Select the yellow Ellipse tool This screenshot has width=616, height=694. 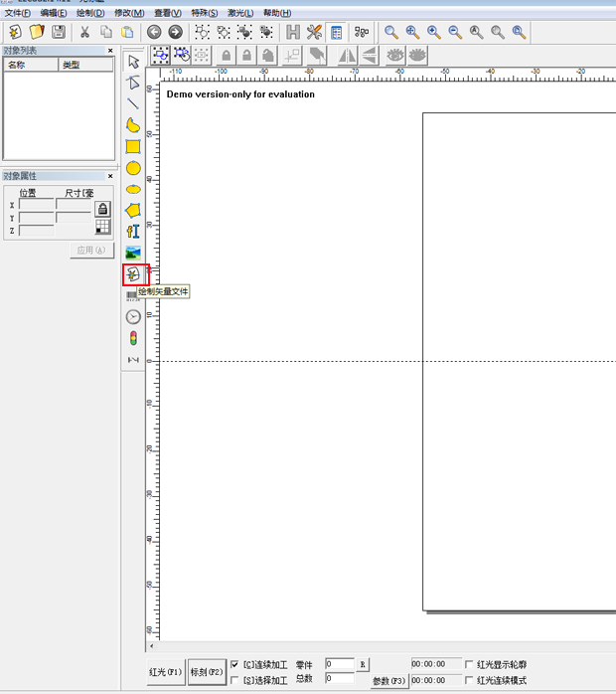(x=133, y=190)
